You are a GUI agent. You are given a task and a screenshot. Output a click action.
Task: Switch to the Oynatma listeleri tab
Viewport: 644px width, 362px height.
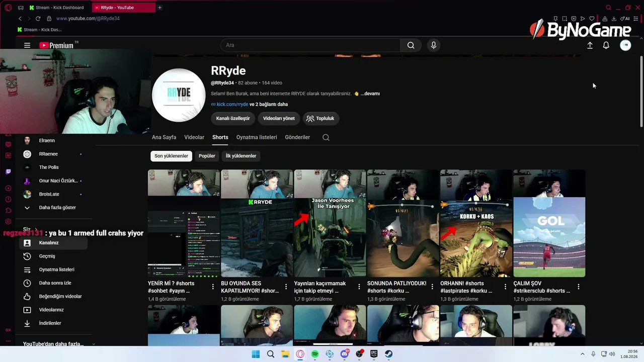point(257,137)
